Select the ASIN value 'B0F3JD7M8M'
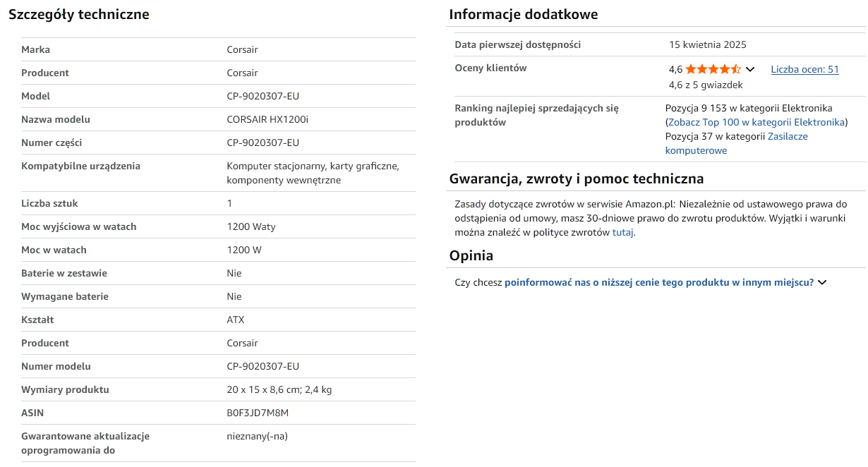The height and width of the screenshot is (467, 868). tap(258, 413)
